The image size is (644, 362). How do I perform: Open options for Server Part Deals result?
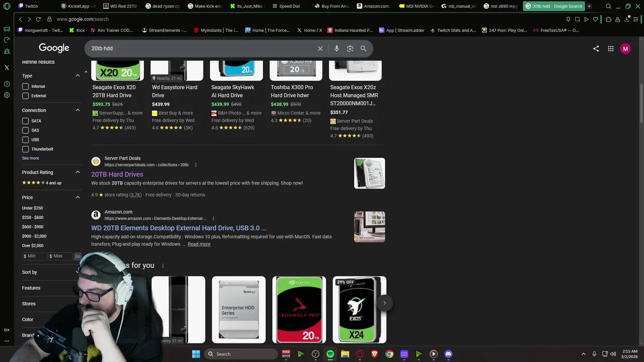(196, 165)
